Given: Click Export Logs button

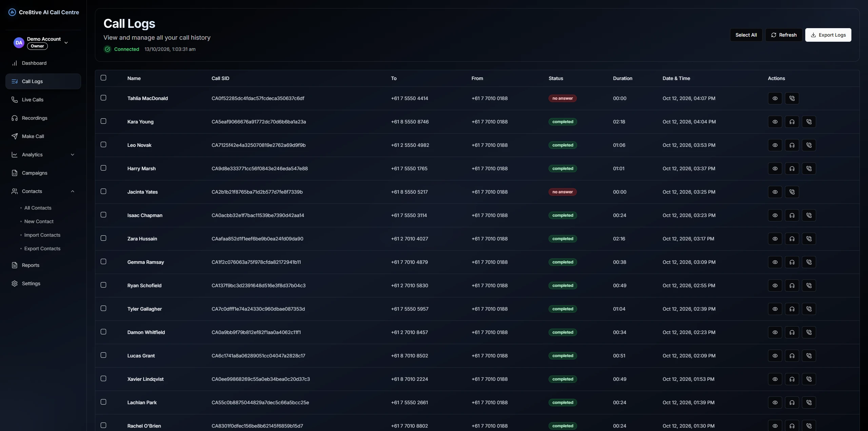Looking at the screenshot, I should [828, 35].
